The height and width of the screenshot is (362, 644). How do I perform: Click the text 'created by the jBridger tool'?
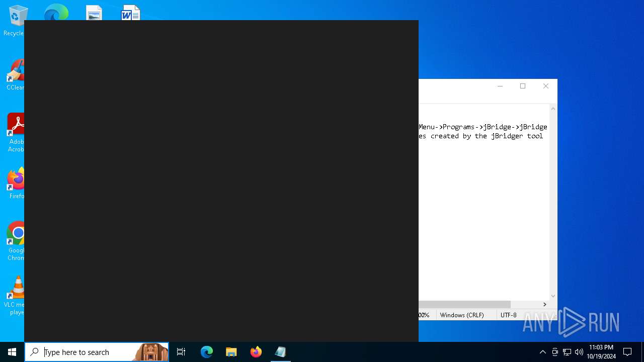487,136
